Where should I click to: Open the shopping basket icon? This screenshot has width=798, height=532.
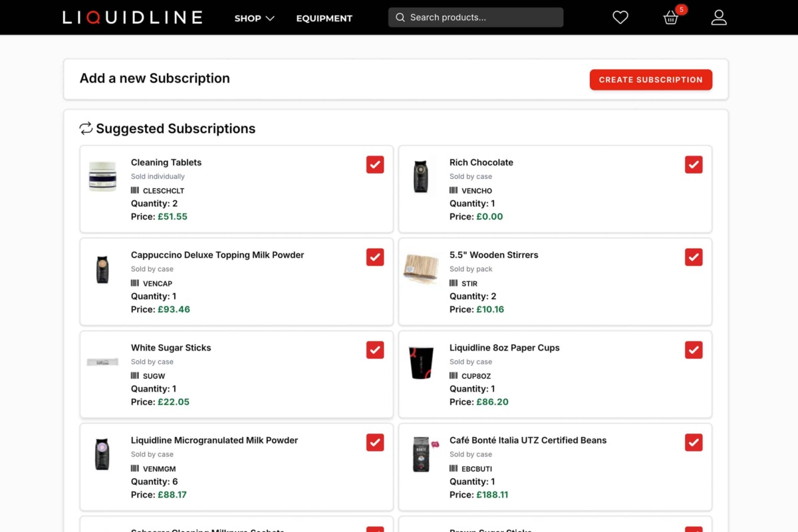[x=670, y=19]
